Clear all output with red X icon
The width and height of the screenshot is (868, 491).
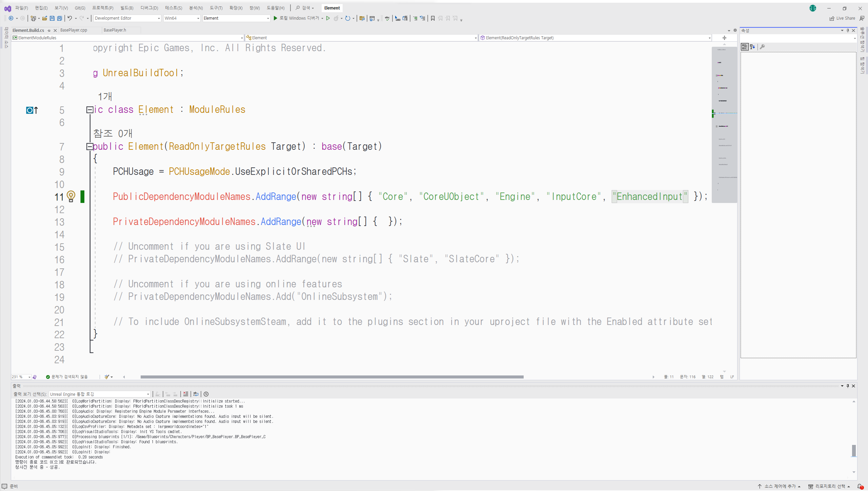(x=186, y=394)
